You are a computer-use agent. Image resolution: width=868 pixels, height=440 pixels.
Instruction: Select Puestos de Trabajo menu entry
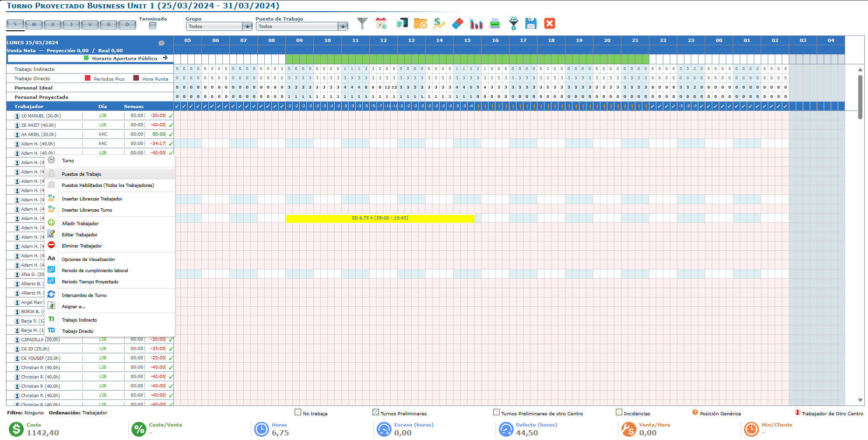pos(110,174)
